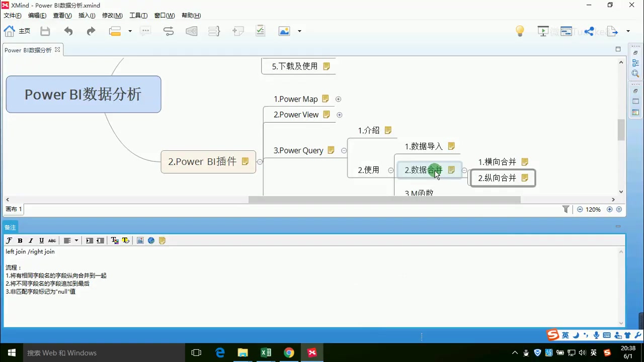The image size is (644, 362).
Task: Collapse the 3.Power Query branch
Action: click(x=344, y=150)
